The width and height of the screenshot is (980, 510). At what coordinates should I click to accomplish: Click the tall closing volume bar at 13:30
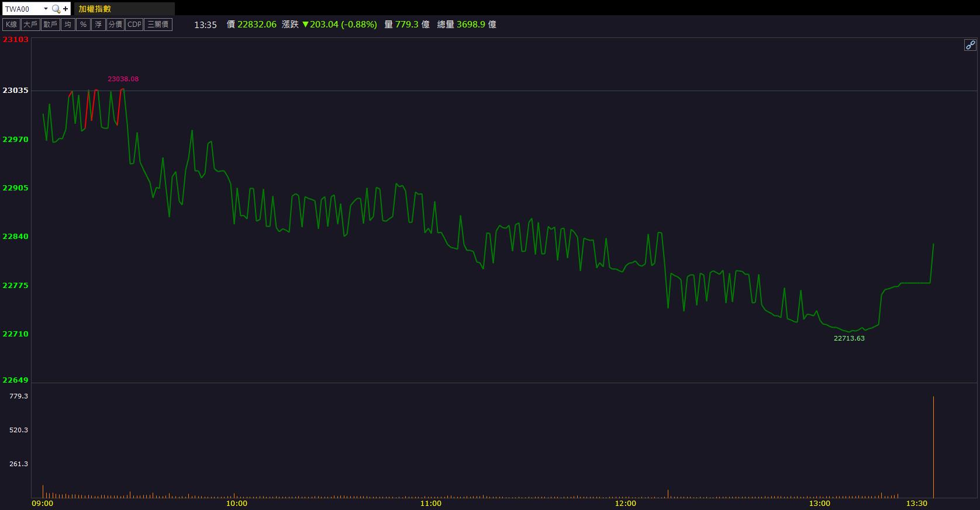point(933,447)
